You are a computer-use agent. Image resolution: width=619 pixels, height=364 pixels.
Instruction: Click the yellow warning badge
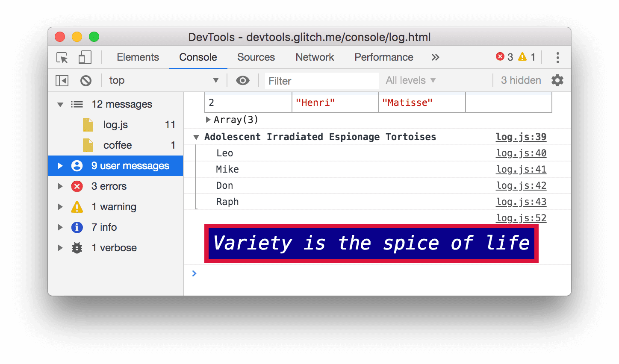coord(526,57)
